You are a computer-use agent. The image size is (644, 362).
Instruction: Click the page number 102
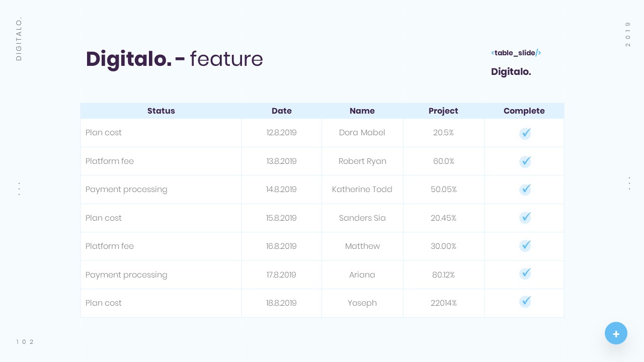click(25, 342)
